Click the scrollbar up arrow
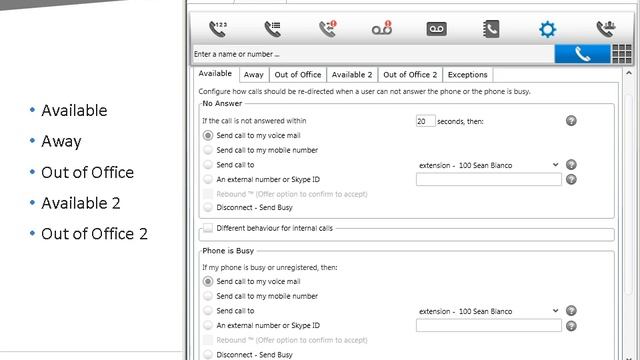640x360 pixels. (x=629, y=73)
